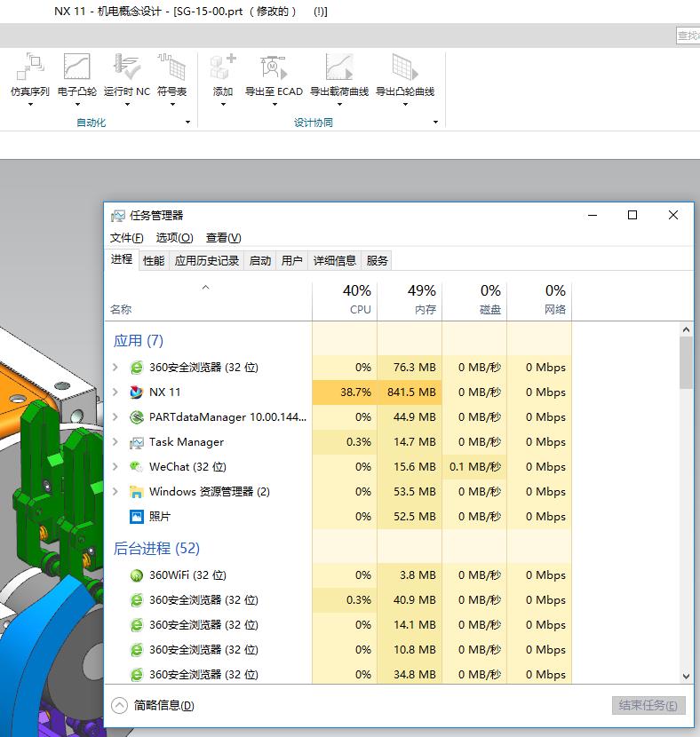This screenshot has height=737, width=700.
Task: Open the 查看(V) menu
Action: pos(223,238)
